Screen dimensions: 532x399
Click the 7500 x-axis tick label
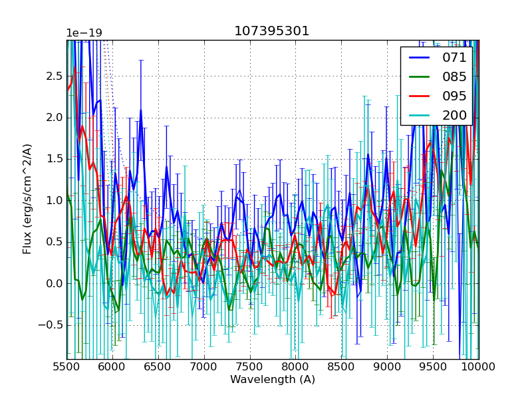tap(250, 366)
